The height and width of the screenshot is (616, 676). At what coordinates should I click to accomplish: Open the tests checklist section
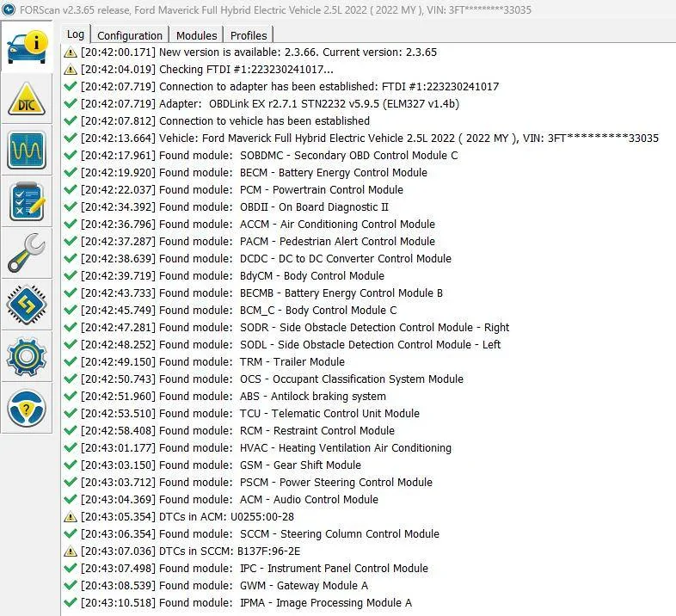pos(27,201)
